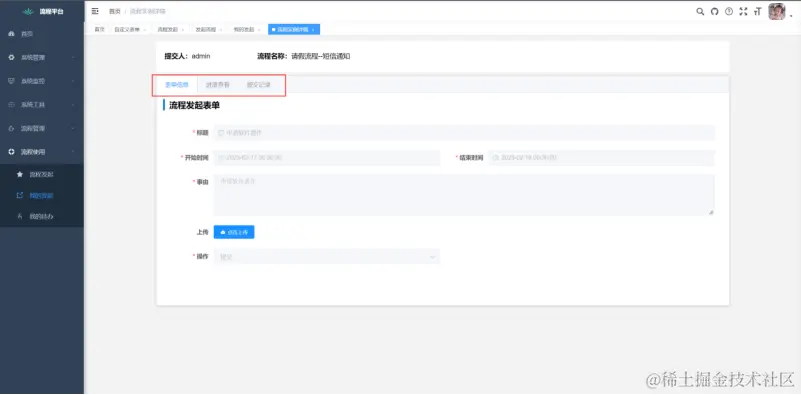Click the green lotus logo of 流程平台
The width and height of the screenshot is (801, 395).
click(28, 11)
